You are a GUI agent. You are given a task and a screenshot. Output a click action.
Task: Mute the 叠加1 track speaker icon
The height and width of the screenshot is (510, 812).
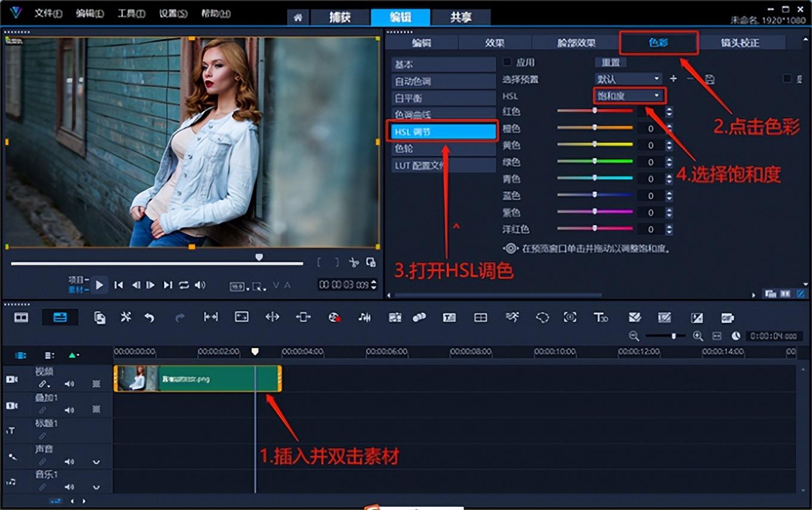69,410
